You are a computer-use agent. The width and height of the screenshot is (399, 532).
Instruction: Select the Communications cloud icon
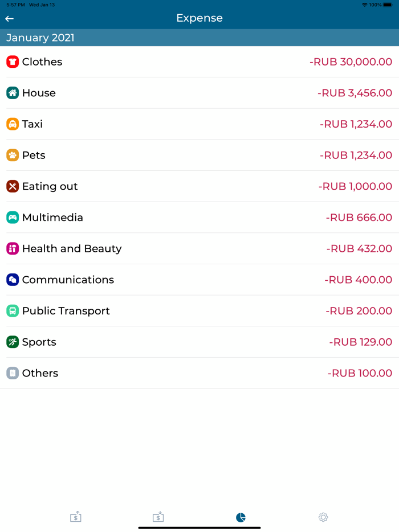click(x=14, y=280)
